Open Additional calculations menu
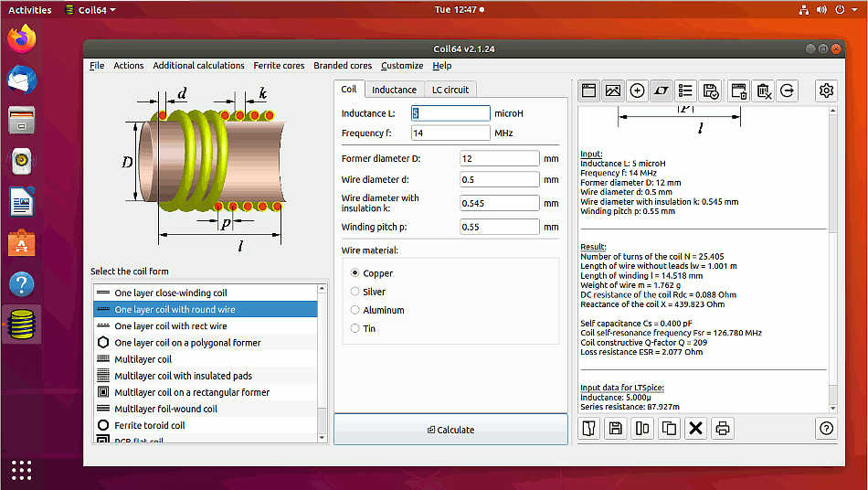This screenshot has height=490, width=868. click(x=199, y=65)
